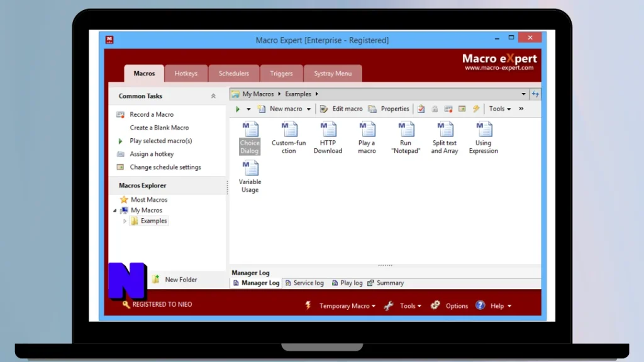The width and height of the screenshot is (644, 362).
Task: Switch to the Macros tab
Action: [144, 74]
